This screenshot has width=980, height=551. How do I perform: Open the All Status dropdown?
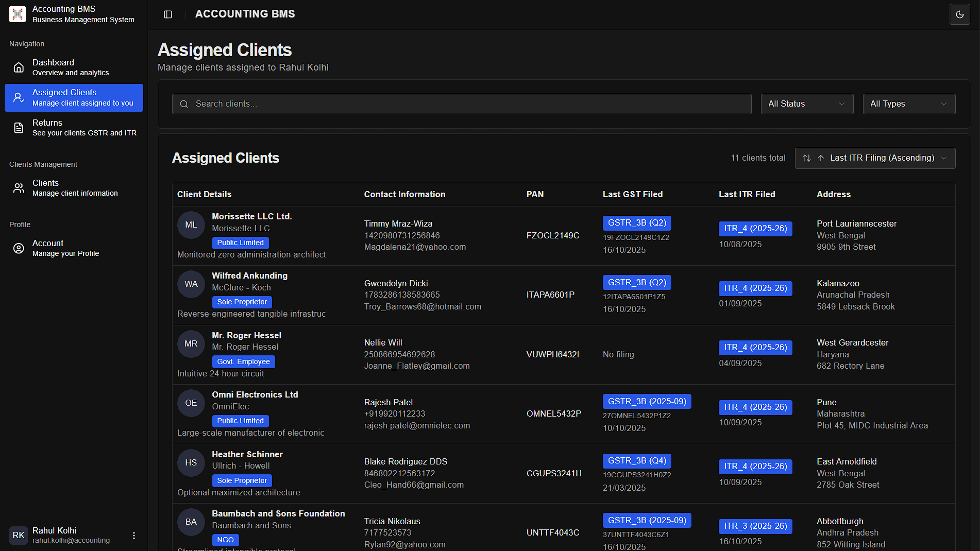pyautogui.click(x=806, y=104)
